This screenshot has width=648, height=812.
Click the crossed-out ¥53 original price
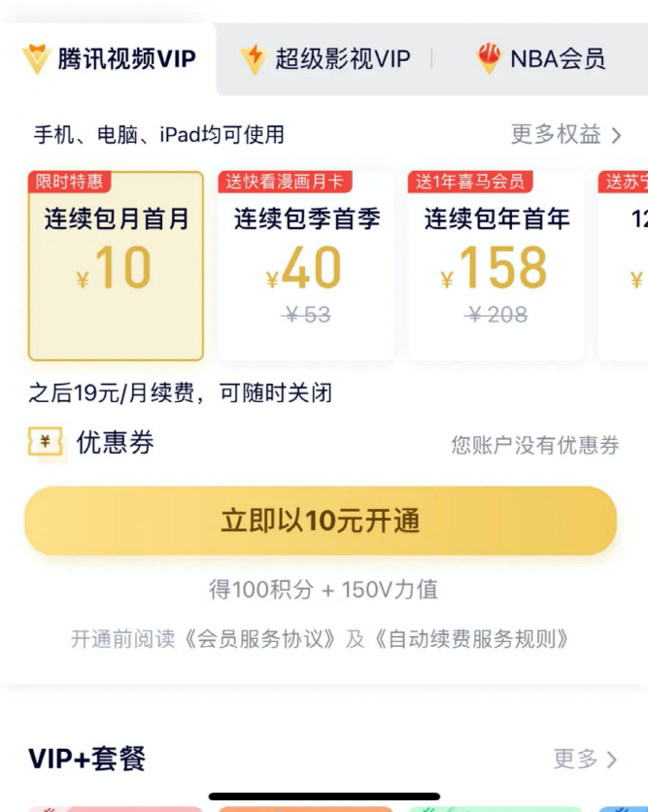308,313
